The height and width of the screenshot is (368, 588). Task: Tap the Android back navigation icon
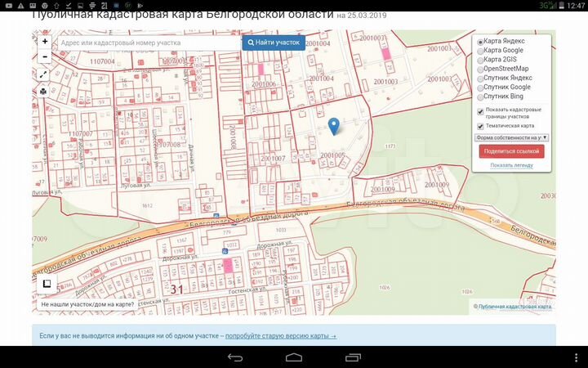[x=235, y=357]
